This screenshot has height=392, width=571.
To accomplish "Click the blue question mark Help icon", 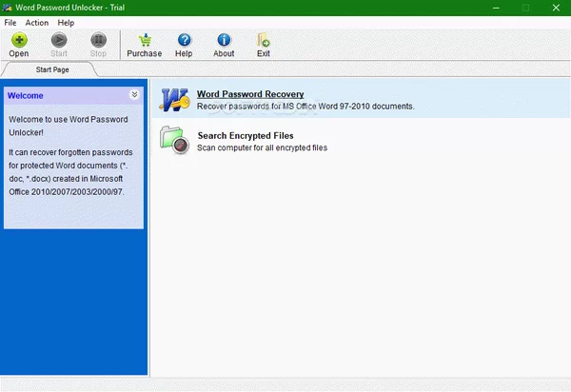I will point(185,40).
